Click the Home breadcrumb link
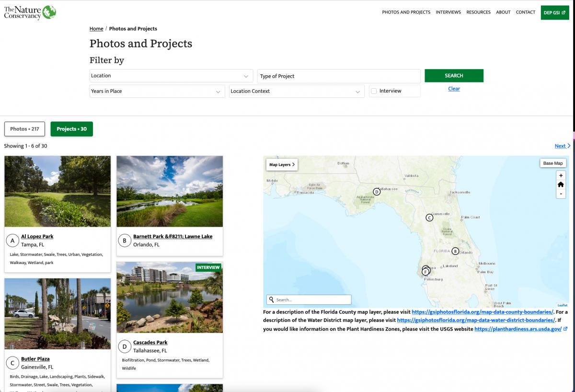Screen dimensions: 575x392 pyautogui.click(x=96, y=29)
